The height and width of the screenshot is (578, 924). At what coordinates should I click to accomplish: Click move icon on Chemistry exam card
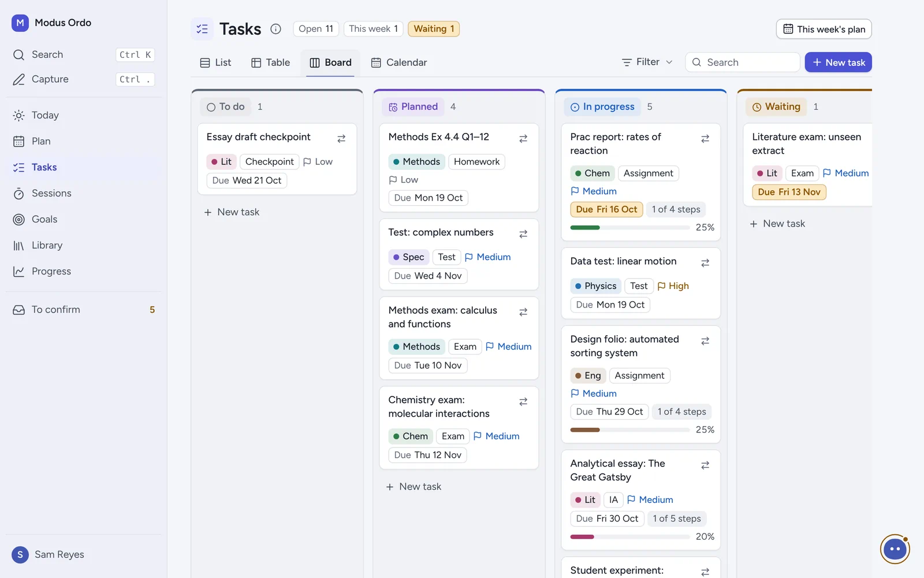[x=523, y=402]
